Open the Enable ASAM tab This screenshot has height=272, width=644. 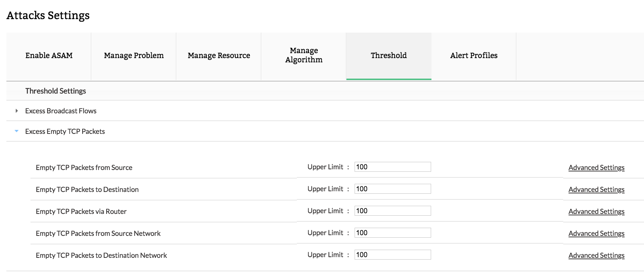tap(49, 56)
